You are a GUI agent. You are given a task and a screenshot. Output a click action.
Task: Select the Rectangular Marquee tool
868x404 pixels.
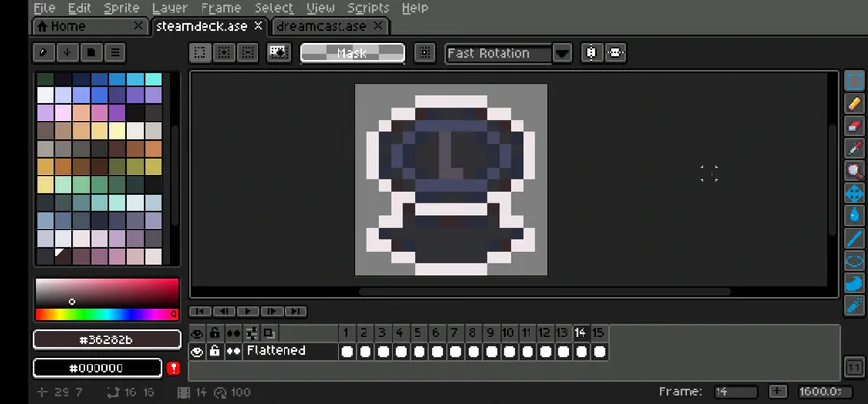854,81
